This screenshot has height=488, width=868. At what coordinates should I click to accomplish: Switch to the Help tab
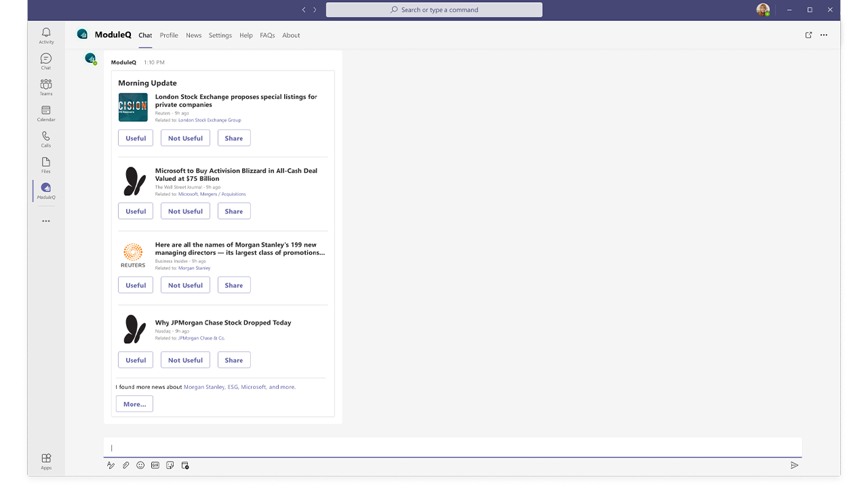pyautogui.click(x=246, y=35)
